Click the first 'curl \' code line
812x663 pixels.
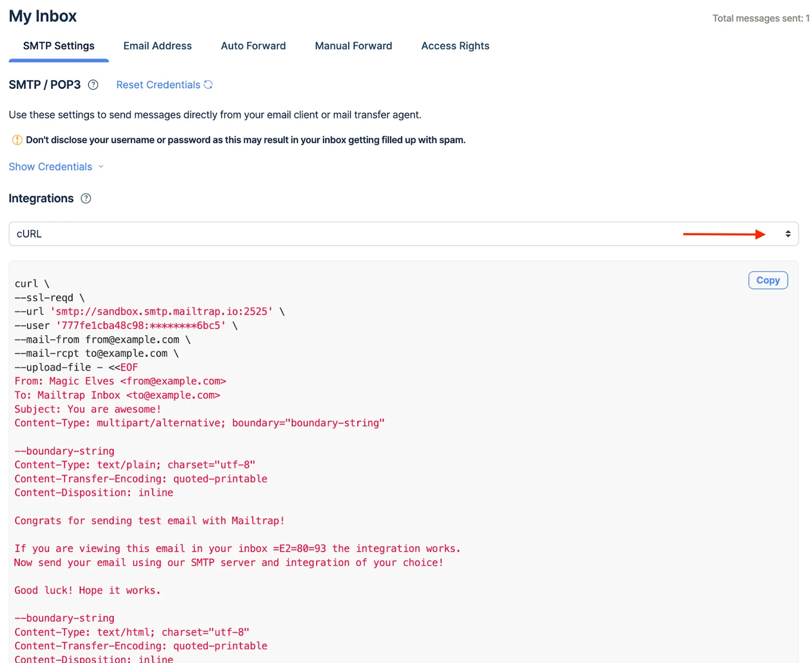pyautogui.click(x=32, y=284)
